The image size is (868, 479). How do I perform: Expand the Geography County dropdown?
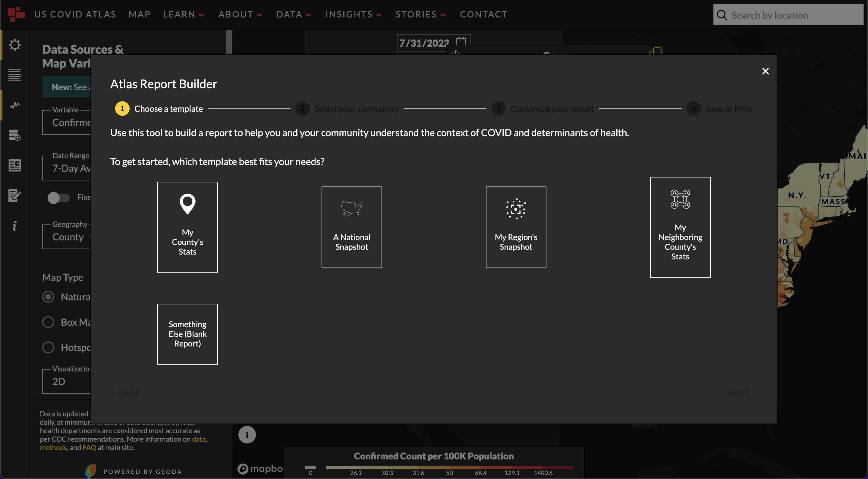click(x=68, y=237)
